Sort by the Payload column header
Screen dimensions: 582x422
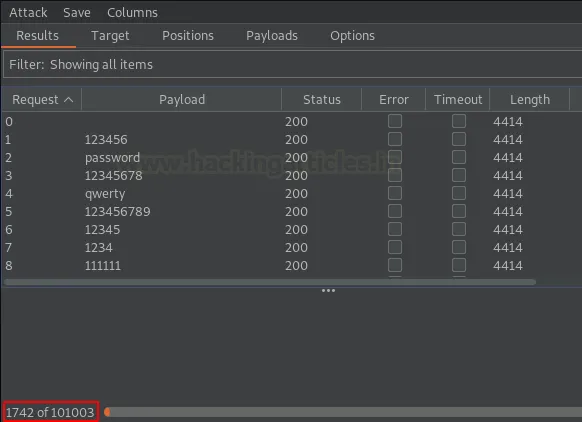click(182, 99)
